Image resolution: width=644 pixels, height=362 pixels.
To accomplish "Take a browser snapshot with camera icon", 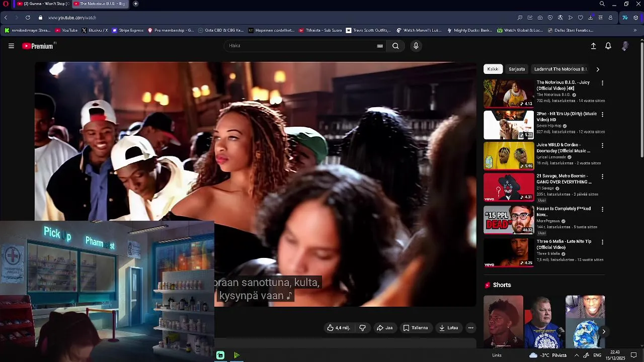I will point(540,18).
